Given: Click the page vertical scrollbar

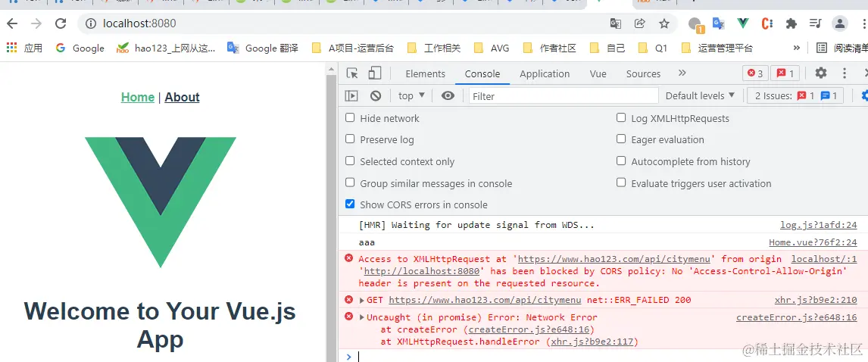Looking at the screenshot, I should [x=332, y=213].
